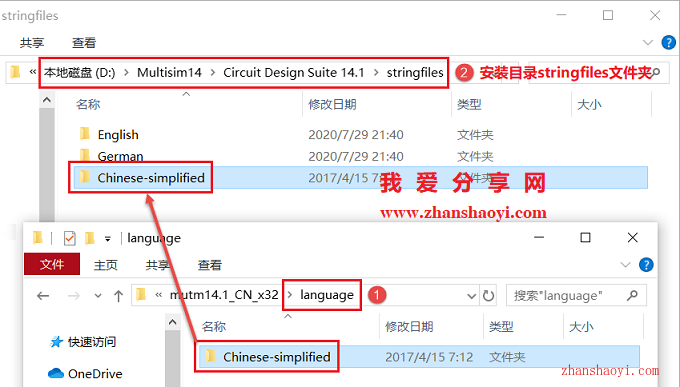Expand the ribbon chevron in the language window
680x387 pixels.
(625, 265)
